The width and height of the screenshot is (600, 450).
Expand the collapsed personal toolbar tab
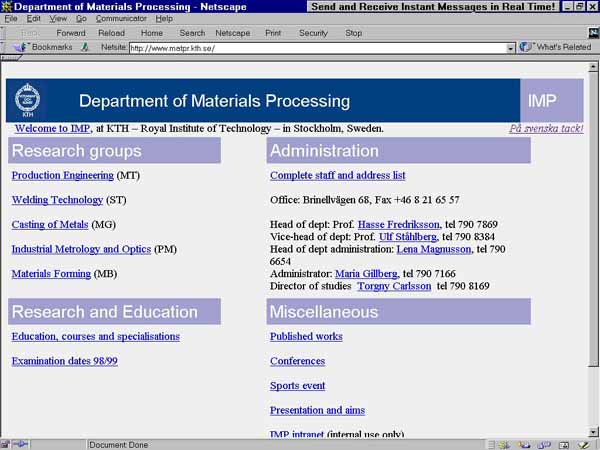point(11,58)
